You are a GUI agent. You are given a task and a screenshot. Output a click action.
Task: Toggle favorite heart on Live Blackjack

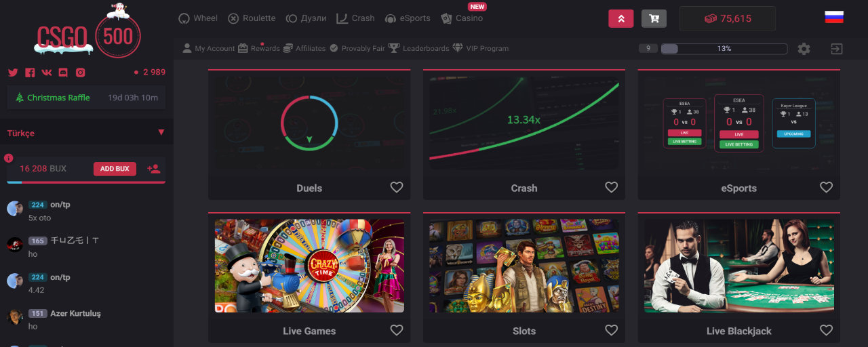(x=826, y=330)
